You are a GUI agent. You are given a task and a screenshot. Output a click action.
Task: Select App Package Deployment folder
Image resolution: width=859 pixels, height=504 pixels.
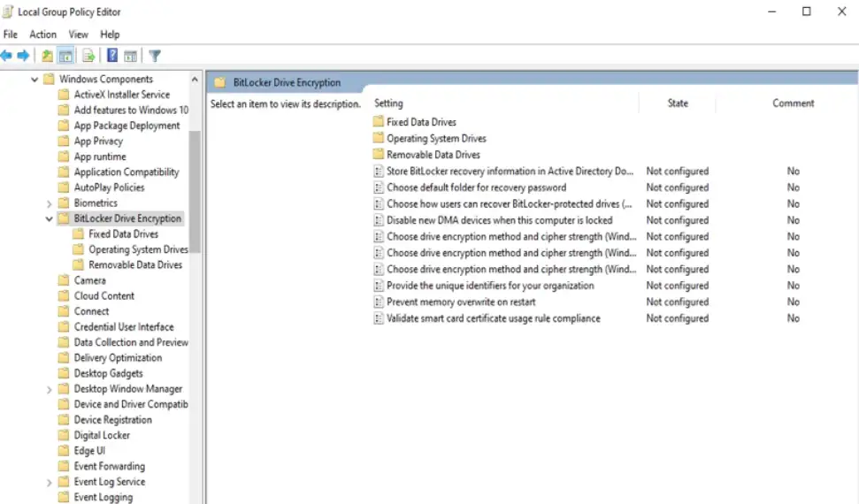pyautogui.click(x=127, y=126)
